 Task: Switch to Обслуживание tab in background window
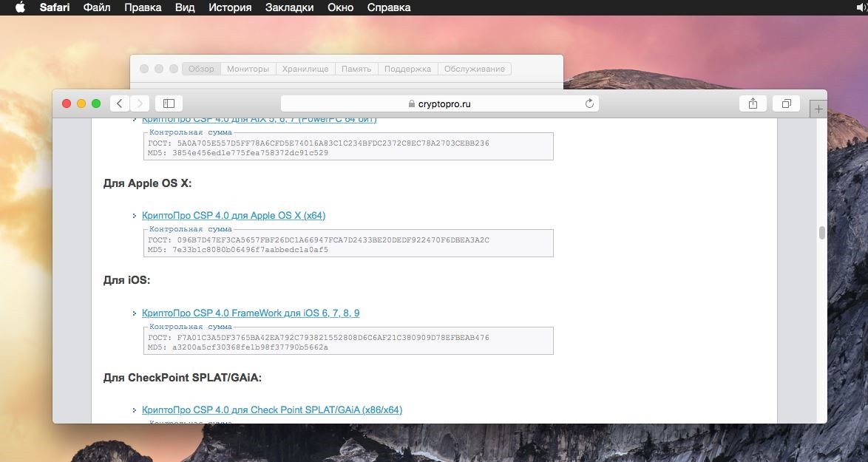tap(475, 69)
